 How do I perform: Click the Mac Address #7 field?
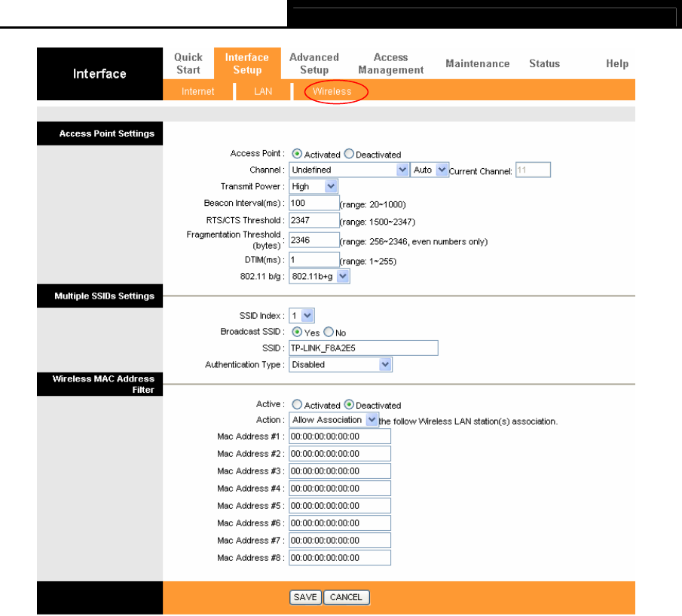click(x=340, y=541)
